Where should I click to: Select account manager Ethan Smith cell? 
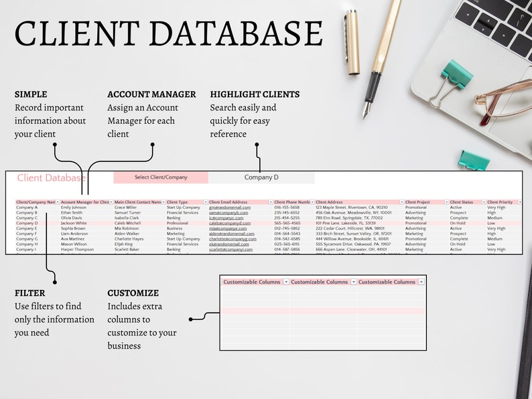pos(72,212)
